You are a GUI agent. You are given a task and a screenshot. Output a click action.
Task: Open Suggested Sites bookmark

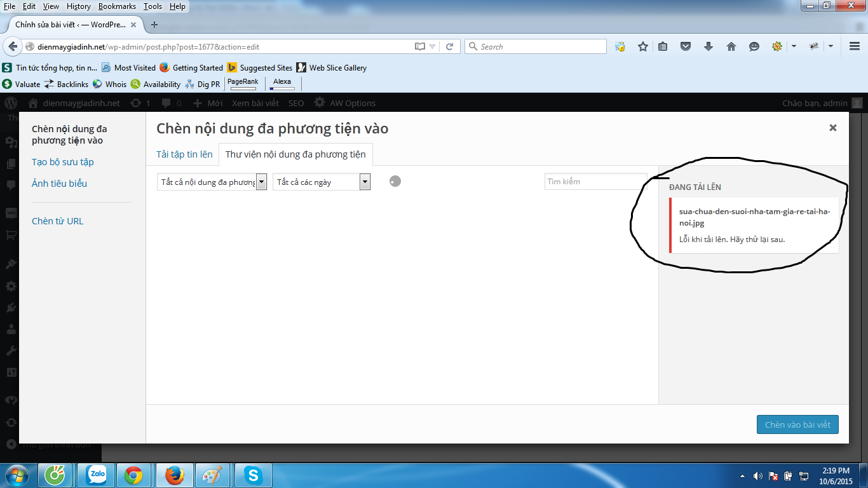260,67
